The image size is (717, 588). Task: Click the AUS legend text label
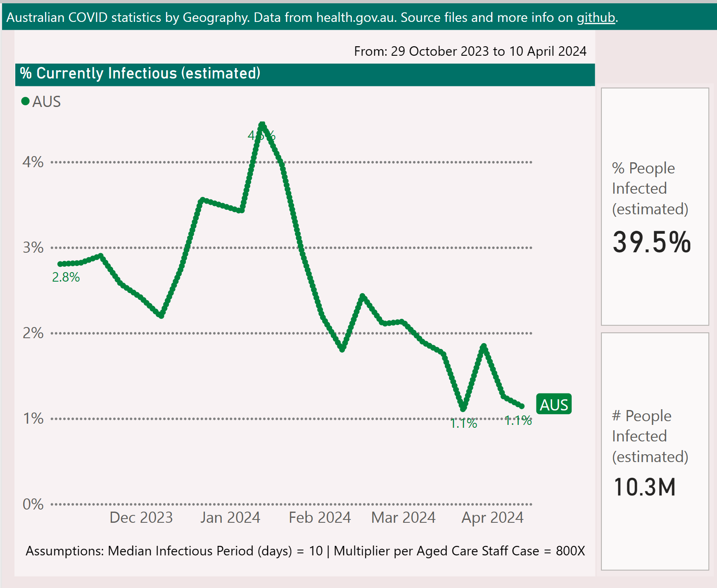[x=47, y=102]
